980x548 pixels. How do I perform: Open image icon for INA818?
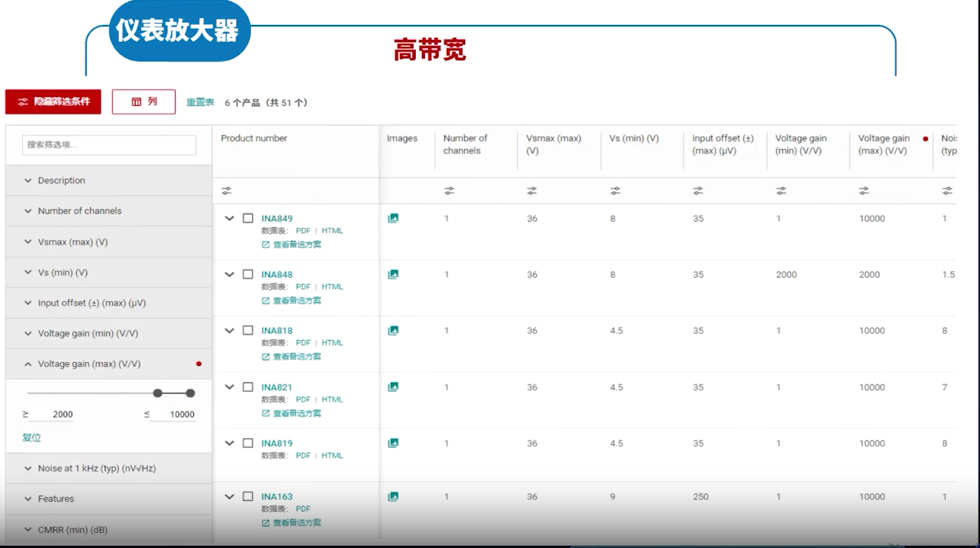tap(393, 330)
